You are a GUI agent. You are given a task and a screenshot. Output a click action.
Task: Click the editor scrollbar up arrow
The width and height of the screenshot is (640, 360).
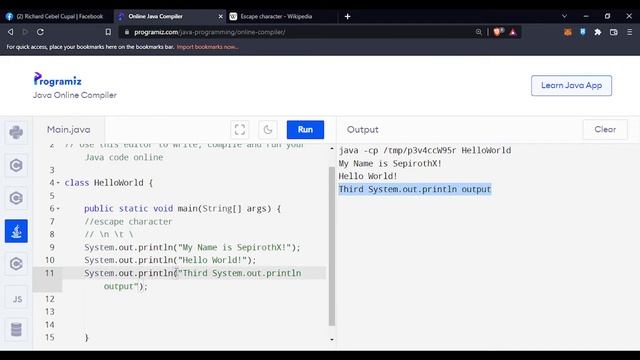332,149
